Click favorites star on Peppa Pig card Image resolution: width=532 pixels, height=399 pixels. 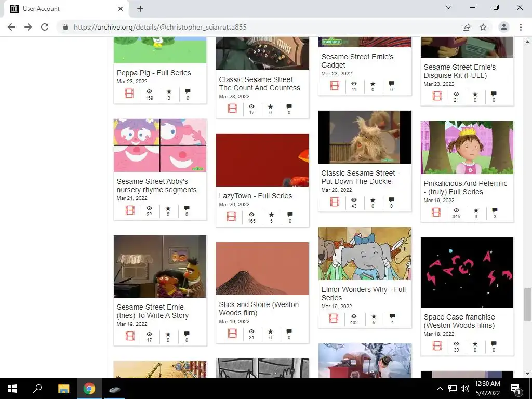click(x=169, y=91)
